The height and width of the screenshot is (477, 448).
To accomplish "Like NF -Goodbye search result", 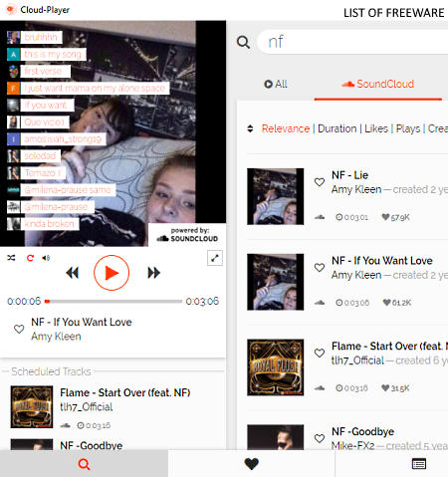I will (x=320, y=438).
